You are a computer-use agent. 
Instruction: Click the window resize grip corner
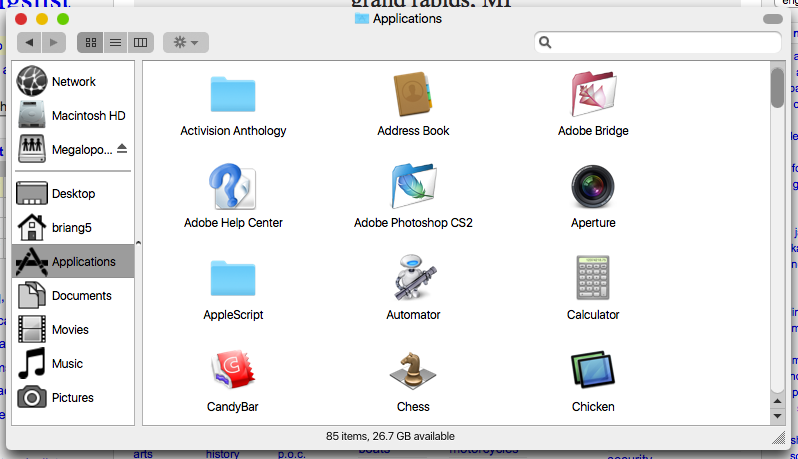[778, 438]
